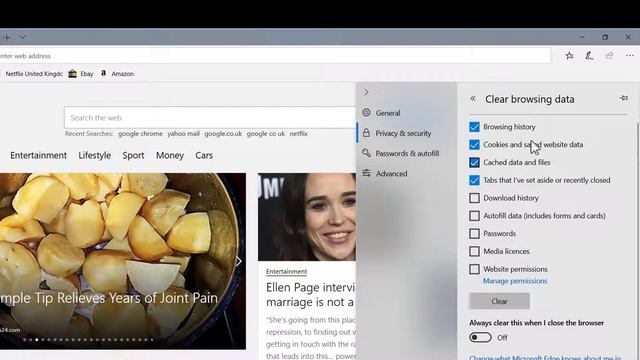The width and height of the screenshot is (640, 360).
Task: Open the Add notes pen icon
Action: click(589, 56)
